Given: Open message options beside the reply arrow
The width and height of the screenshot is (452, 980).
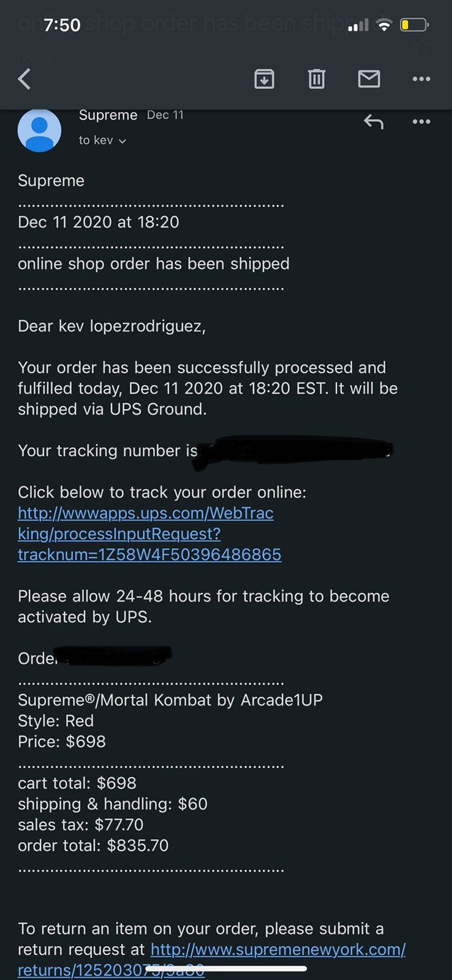Looking at the screenshot, I should coord(421,122).
